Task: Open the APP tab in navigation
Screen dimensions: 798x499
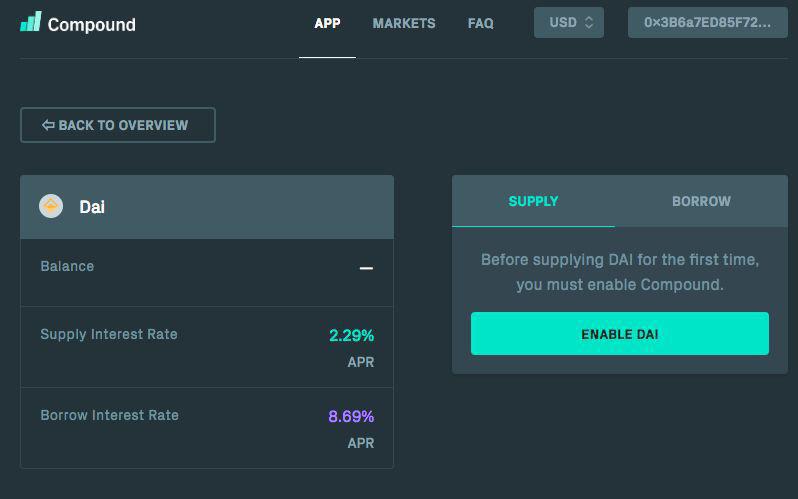Action: (327, 23)
